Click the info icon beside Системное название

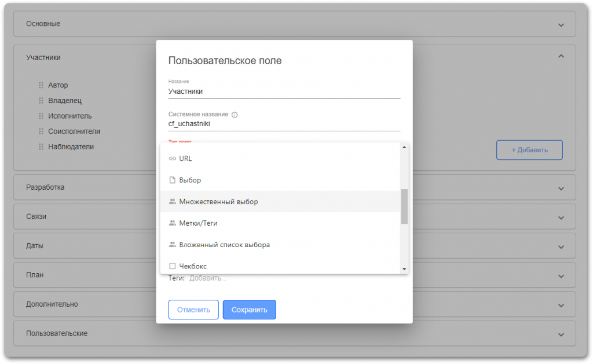[235, 115]
